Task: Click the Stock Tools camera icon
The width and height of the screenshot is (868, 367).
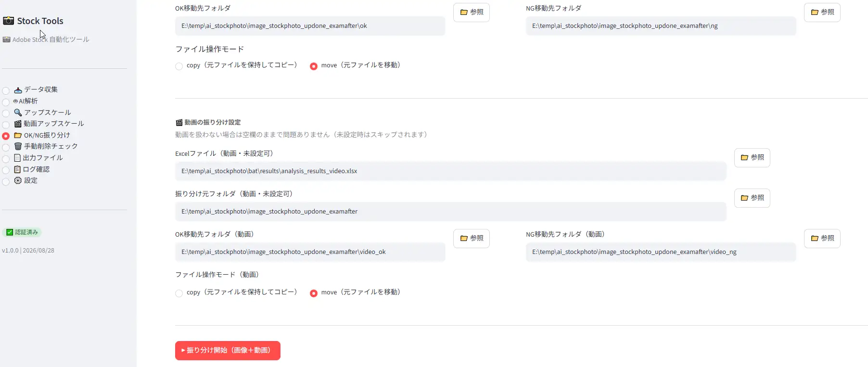Action: (8, 21)
